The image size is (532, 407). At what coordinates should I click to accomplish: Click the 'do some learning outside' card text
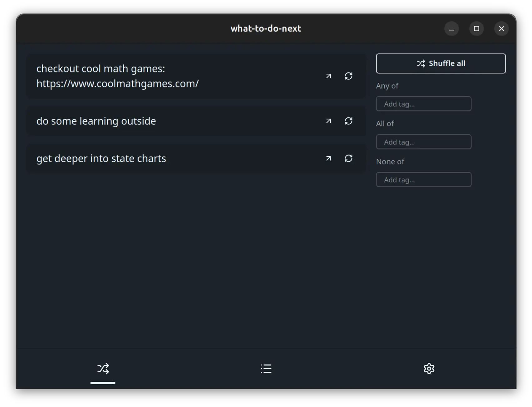click(96, 121)
